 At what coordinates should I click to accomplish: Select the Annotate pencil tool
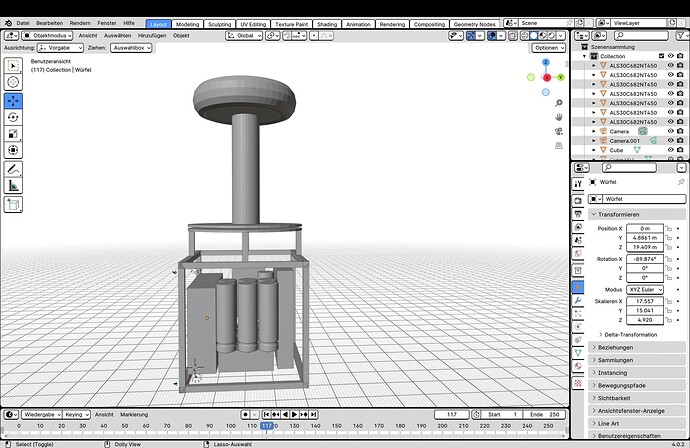13,169
